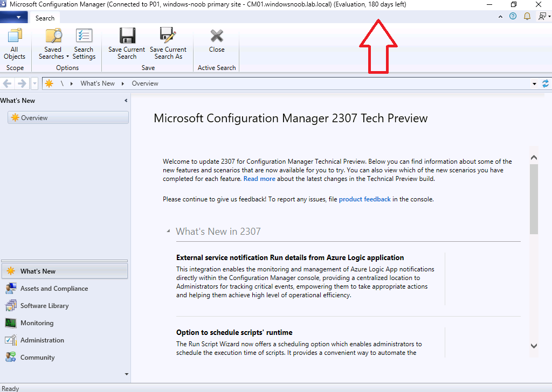Click the sun icon in the address bar
This screenshot has height=392, width=552.
pyautogui.click(x=49, y=83)
